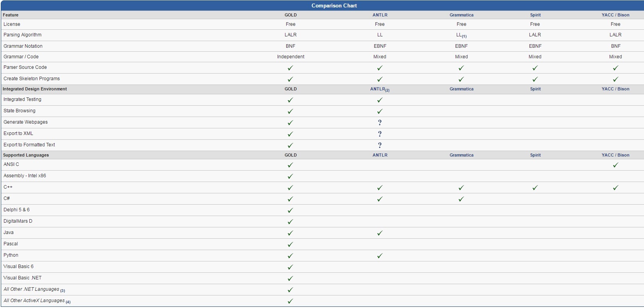Click ANTLR checkmark in Integrated Testing row
Viewport: 644px width, 308px height.
[x=380, y=100]
